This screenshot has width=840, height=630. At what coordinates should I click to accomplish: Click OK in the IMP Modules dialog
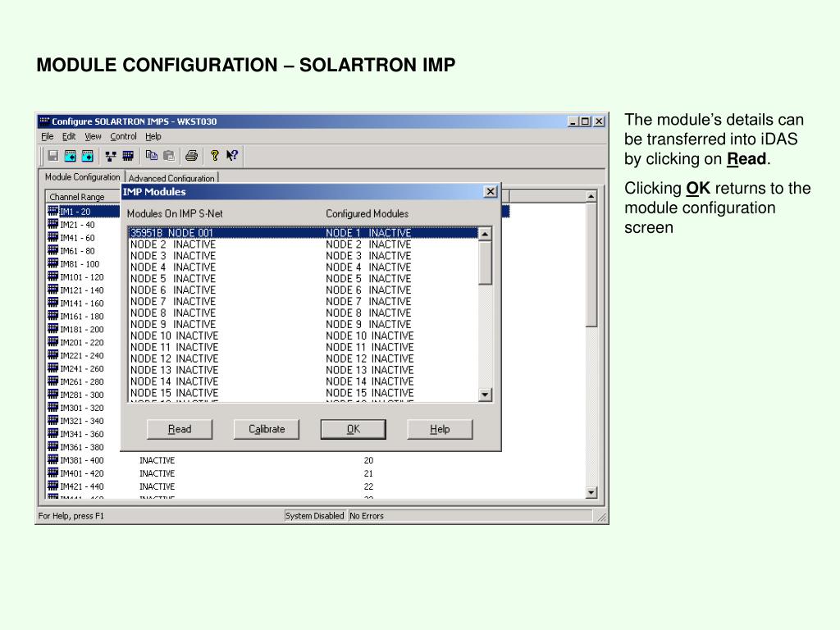point(353,429)
